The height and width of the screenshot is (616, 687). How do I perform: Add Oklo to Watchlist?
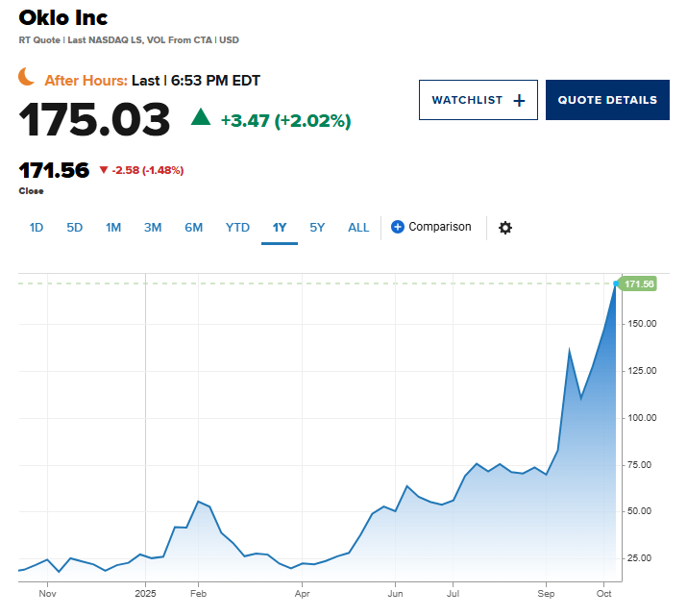tap(478, 100)
